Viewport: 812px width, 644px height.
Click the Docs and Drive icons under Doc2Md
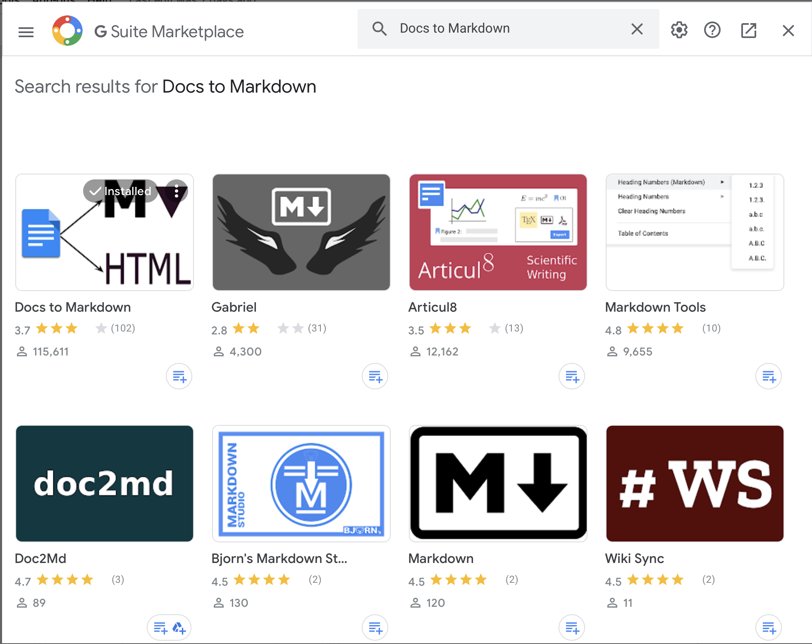pyautogui.click(x=170, y=628)
